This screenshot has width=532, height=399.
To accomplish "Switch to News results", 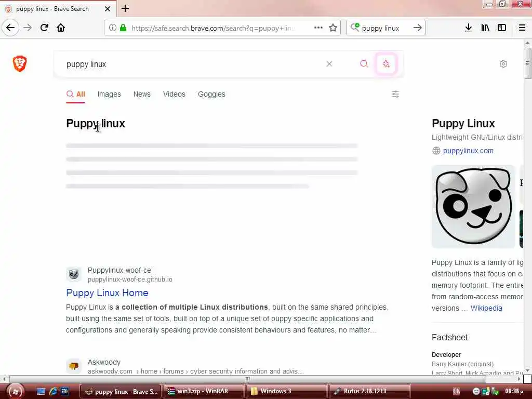I will coord(142,95).
